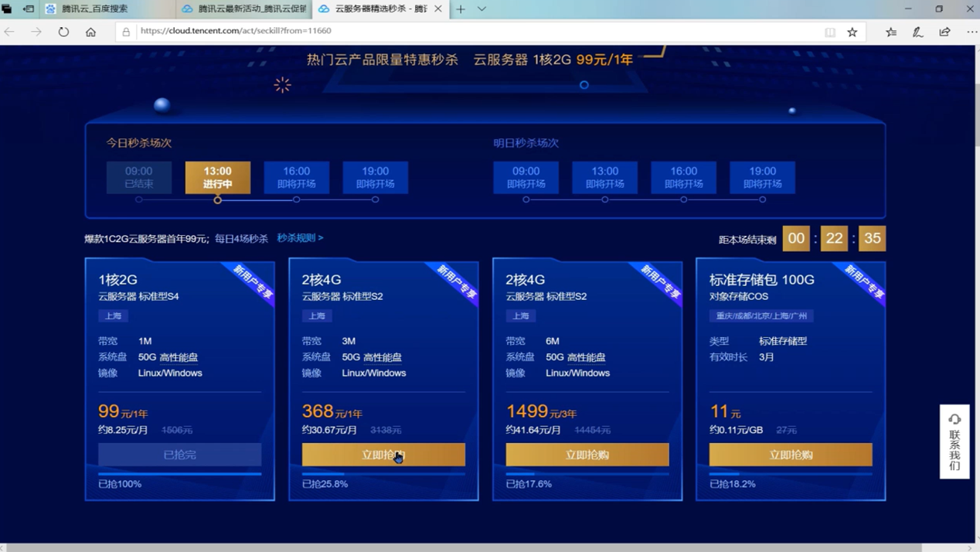Switch to 腾讯云最新活动 tab
980x552 pixels.
click(x=244, y=9)
